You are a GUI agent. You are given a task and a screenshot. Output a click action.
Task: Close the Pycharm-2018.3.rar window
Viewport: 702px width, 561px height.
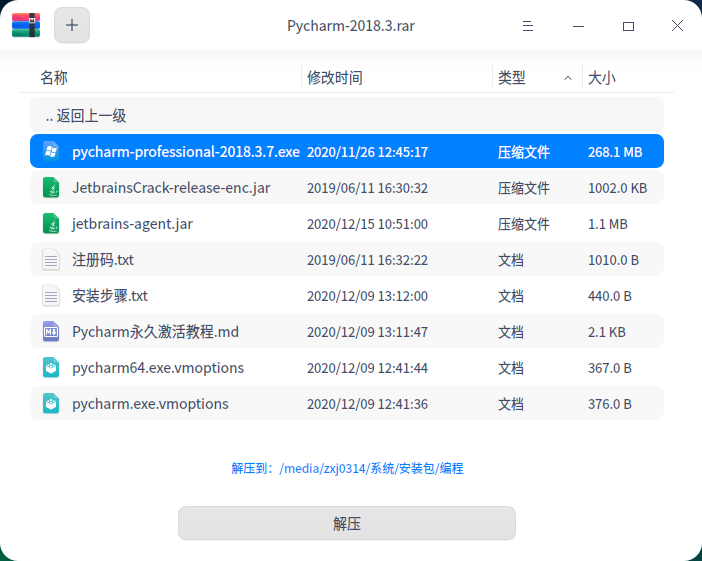pos(677,26)
